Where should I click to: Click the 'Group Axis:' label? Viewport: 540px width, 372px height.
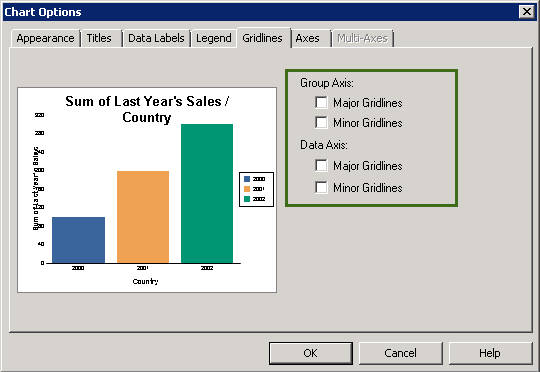pos(327,83)
